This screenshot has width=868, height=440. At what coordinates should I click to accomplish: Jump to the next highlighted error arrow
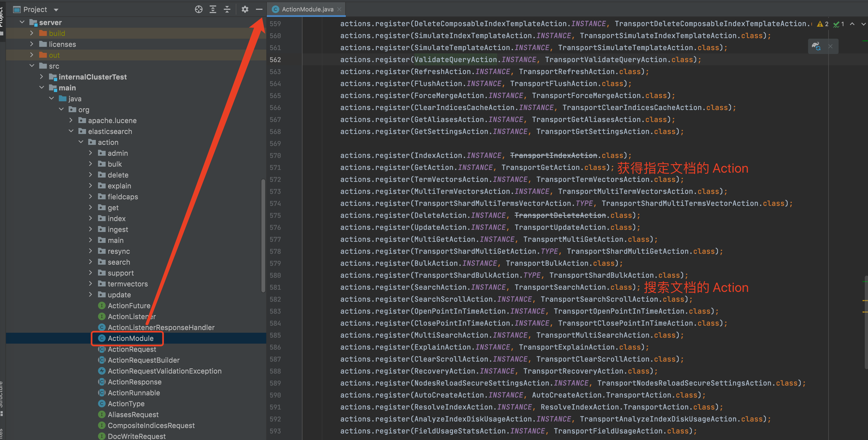[x=863, y=24]
